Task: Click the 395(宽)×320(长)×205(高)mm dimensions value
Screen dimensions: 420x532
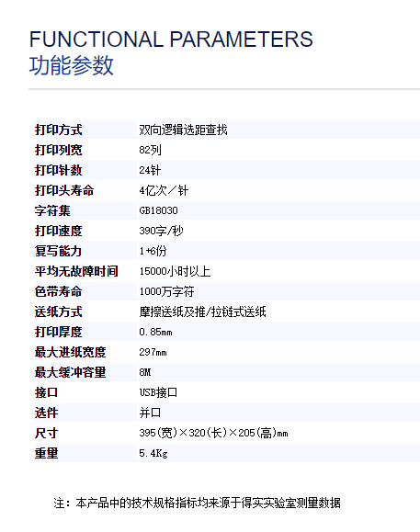Action: point(213,434)
